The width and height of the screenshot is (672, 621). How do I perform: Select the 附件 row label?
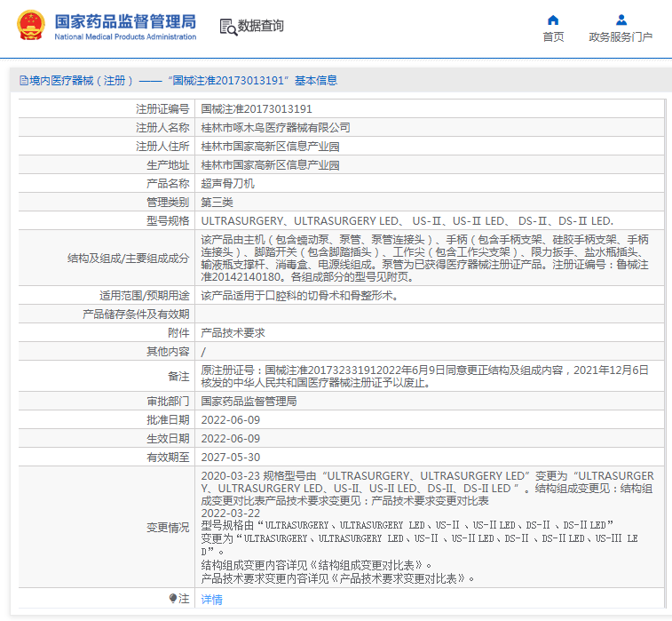(178, 333)
